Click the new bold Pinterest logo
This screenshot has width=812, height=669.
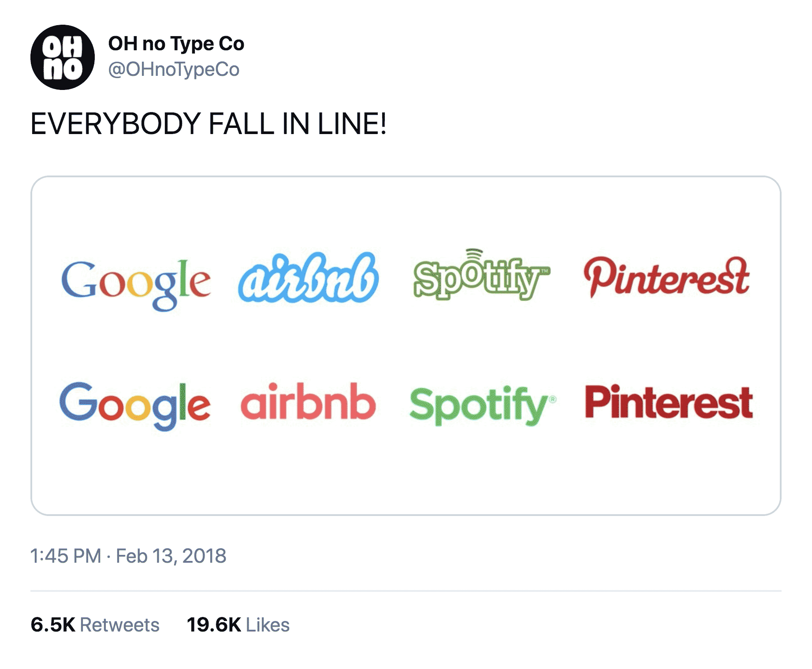(668, 402)
